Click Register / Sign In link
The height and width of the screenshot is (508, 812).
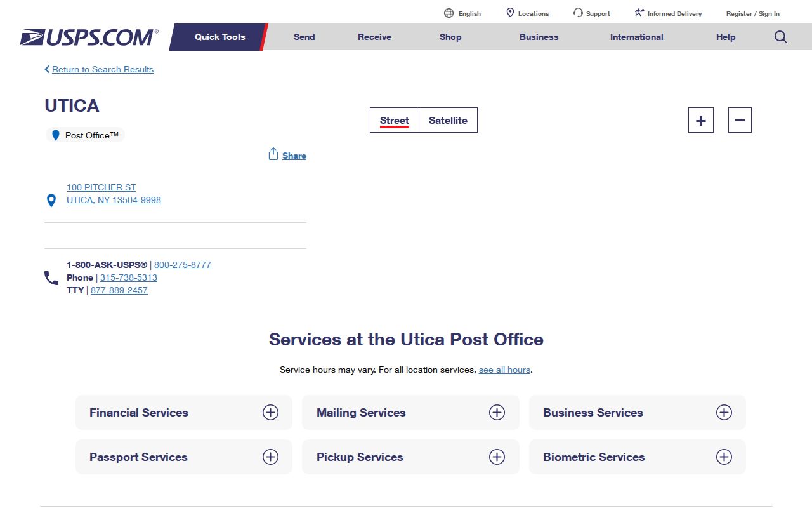(x=753, y=13)
